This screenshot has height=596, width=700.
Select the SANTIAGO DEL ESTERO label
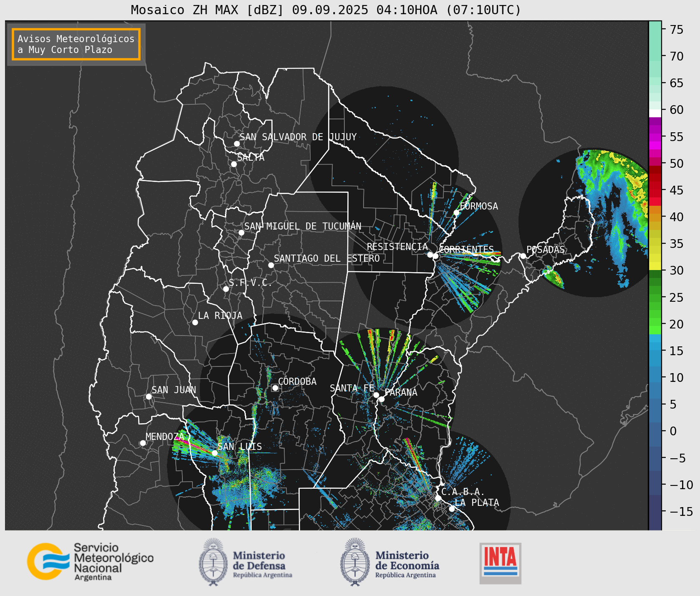[x=327, y=258]
